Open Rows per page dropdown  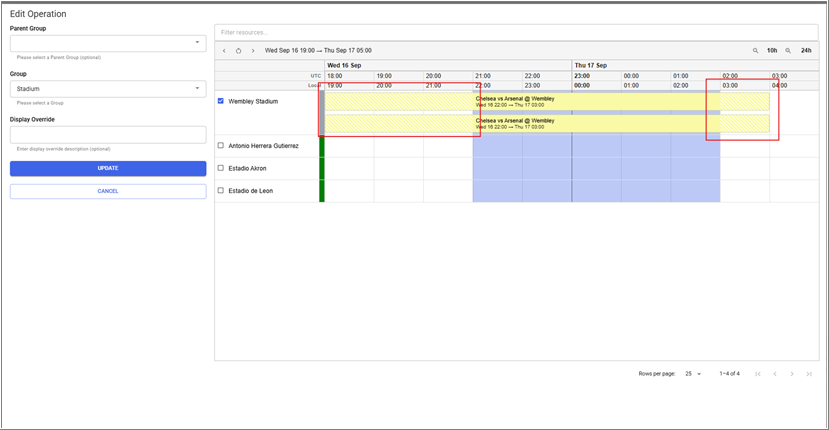693,374
